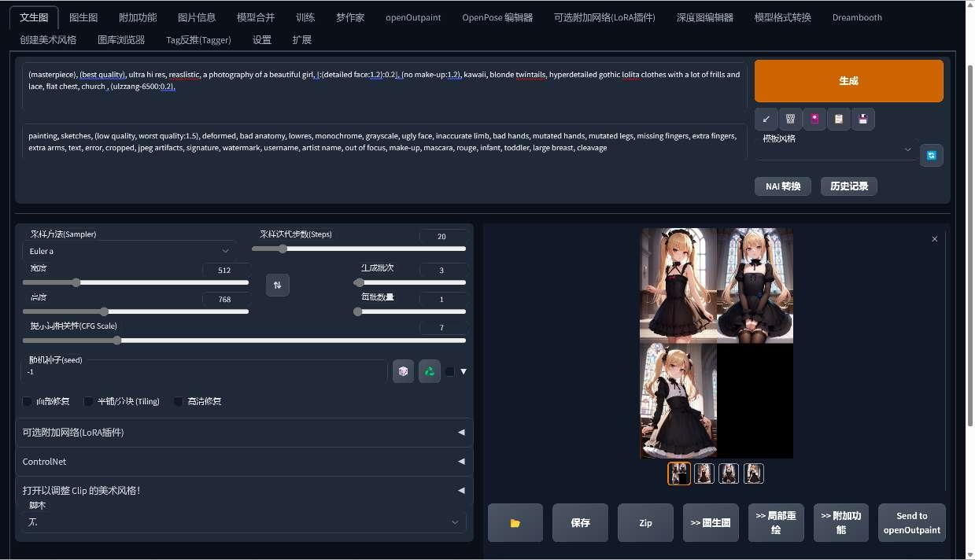Enable the 面部修复 face restore checkbox
The width and height of the screenshot is (975, 560).
point(28,401)
